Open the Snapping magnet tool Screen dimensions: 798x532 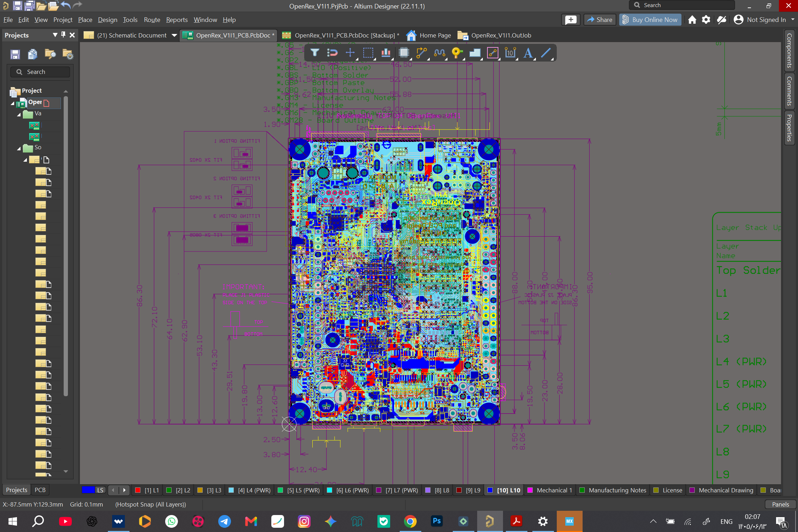pyautogui.click(x=332, y=53)
